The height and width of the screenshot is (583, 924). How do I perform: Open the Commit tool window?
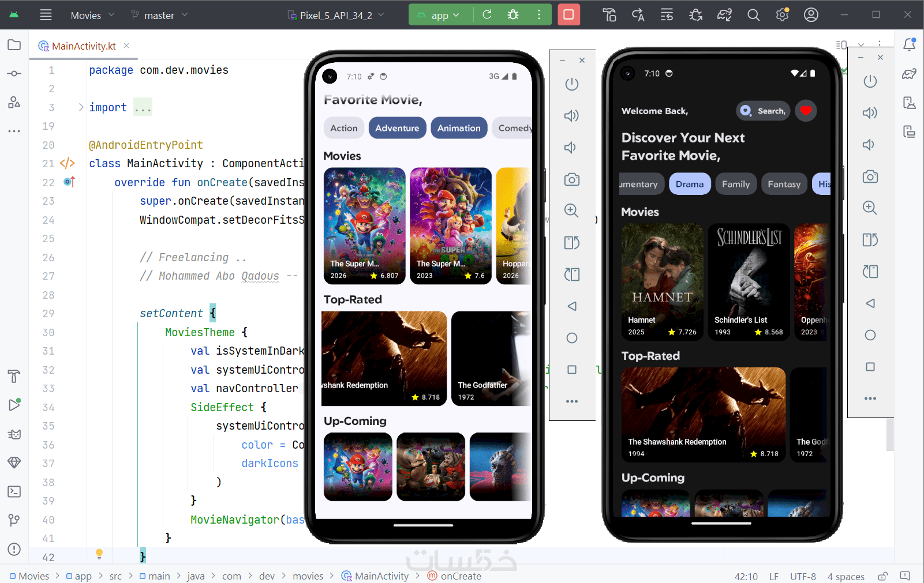(14, 74)
